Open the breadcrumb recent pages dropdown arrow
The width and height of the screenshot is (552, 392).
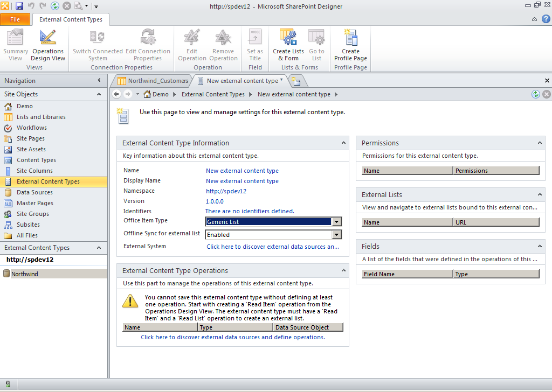point(137,94)
